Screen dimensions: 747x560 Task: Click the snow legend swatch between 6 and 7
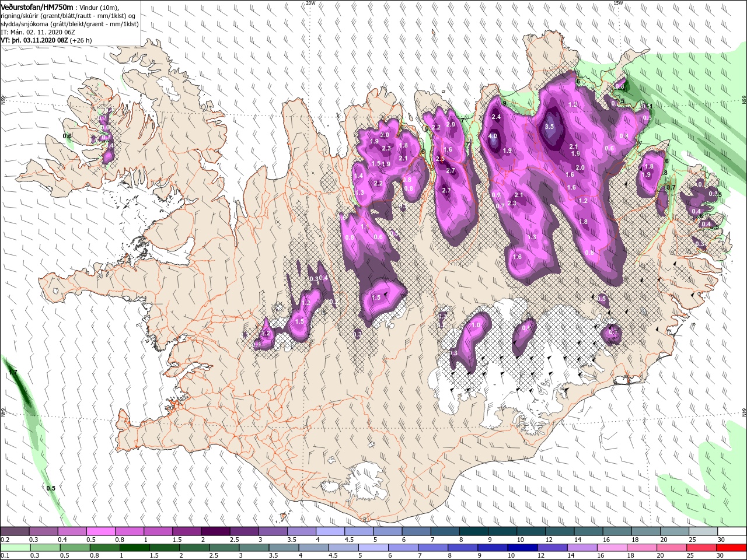[x=416, y=531]
